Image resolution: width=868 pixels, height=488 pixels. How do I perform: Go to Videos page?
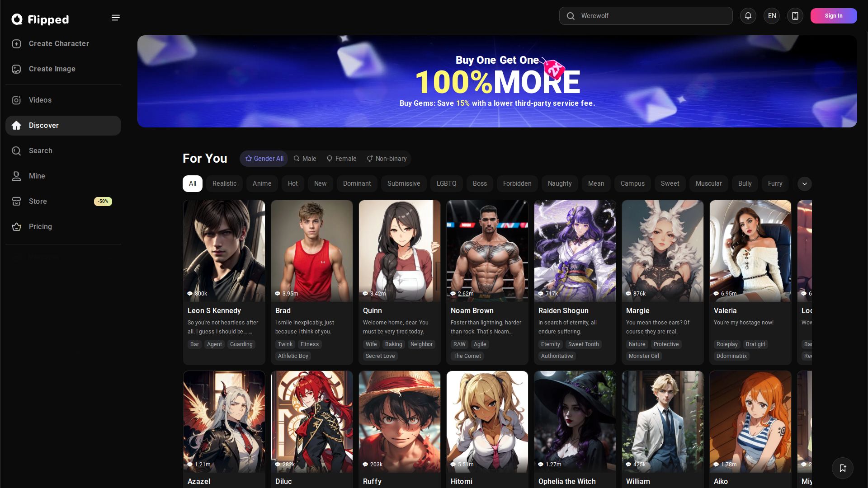click(x=63, y=100)
